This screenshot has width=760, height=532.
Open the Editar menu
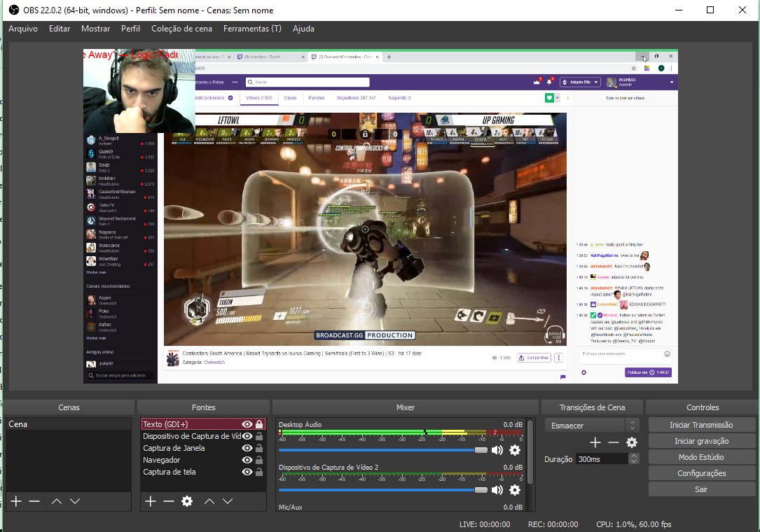pos(59,29)
